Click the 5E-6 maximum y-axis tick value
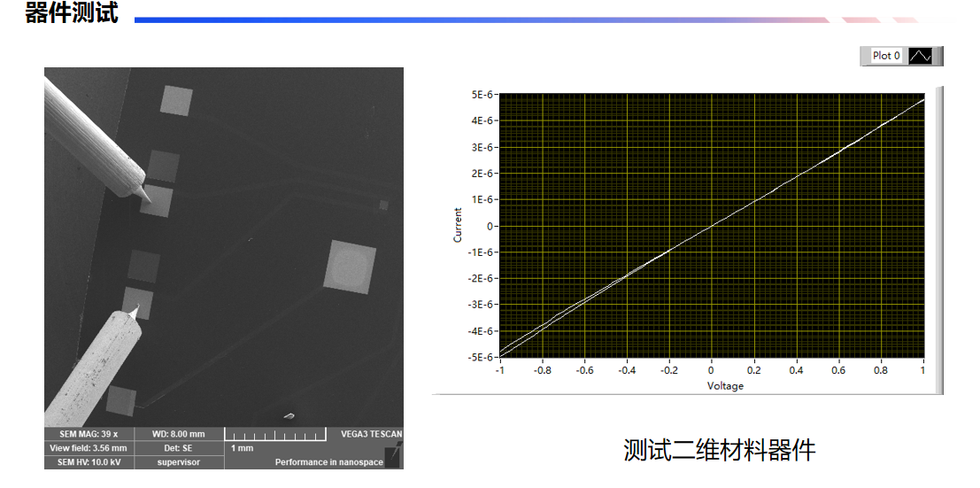Screen dimensions: 980x488 tap(482, 95)
